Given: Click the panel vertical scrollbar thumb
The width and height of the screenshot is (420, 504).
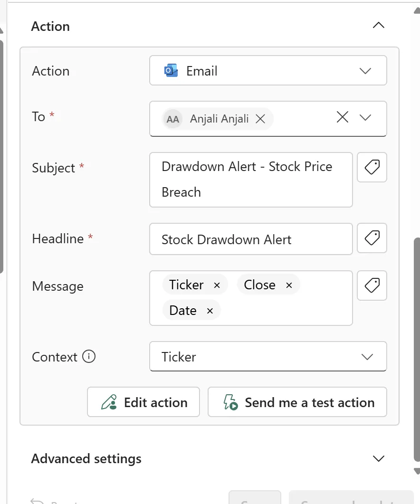Looking at the screenshot, I should (417, 350).
